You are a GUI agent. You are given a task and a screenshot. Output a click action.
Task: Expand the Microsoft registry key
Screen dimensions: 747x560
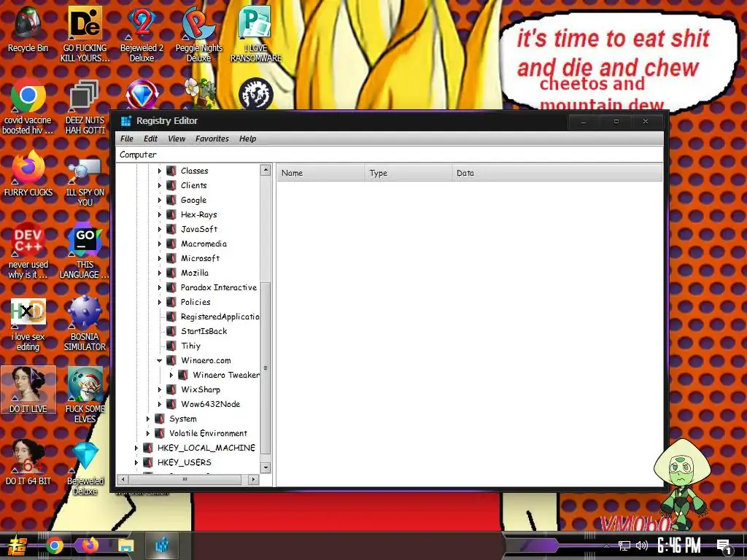tap(160, 258)
